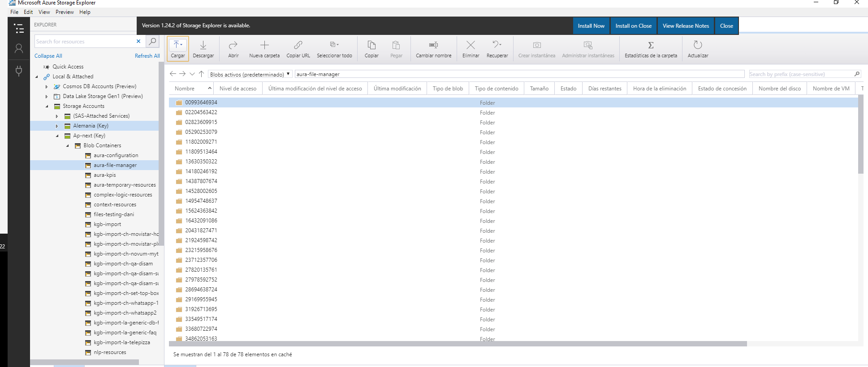Select folder 14387807674
Image resolution: width=868 pixels, height=367 pixels.
click(x=201, y=181)
